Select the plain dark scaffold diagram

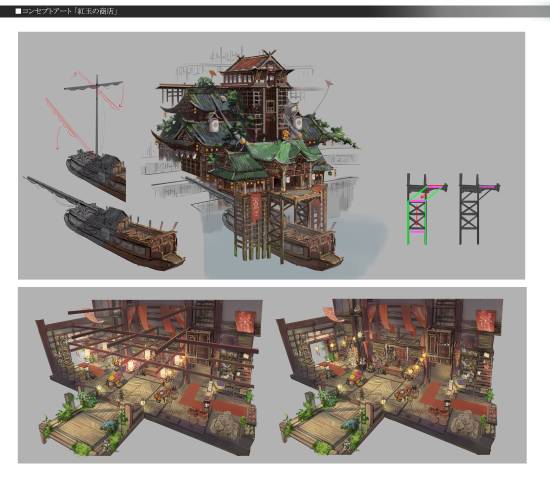(x=479, y=209)
